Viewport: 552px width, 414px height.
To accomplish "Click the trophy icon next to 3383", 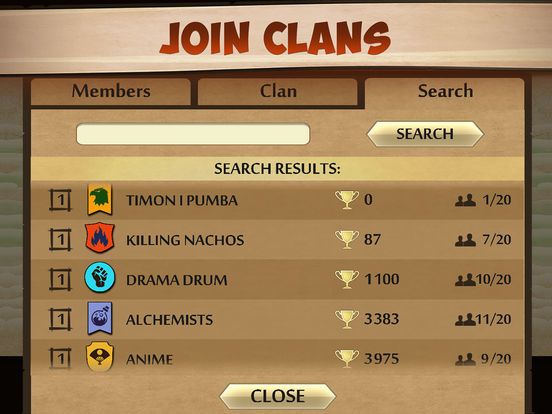I will (347, 319).
